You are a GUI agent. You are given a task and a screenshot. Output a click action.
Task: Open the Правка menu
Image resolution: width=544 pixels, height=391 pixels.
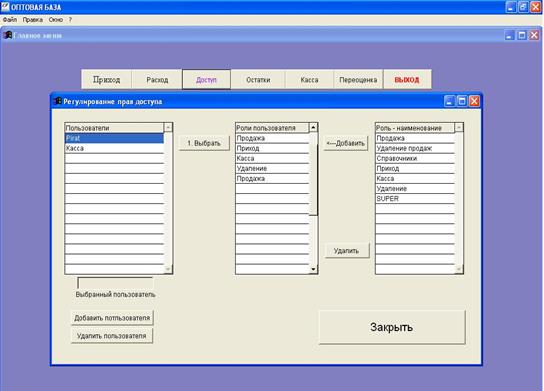point(33,20)
